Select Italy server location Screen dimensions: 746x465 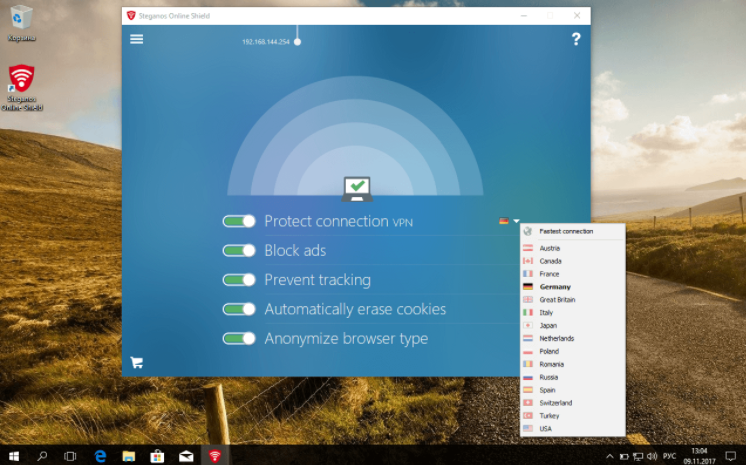coord(573,312)
